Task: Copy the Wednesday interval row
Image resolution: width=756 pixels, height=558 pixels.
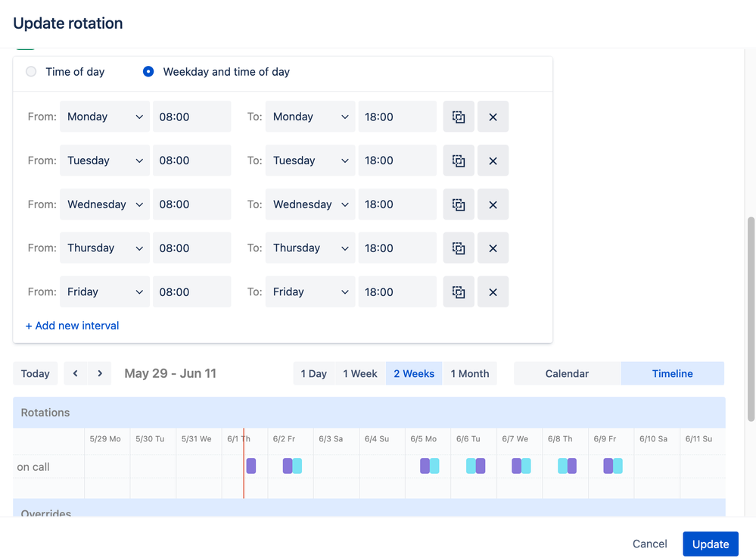Action: point(459,204)
